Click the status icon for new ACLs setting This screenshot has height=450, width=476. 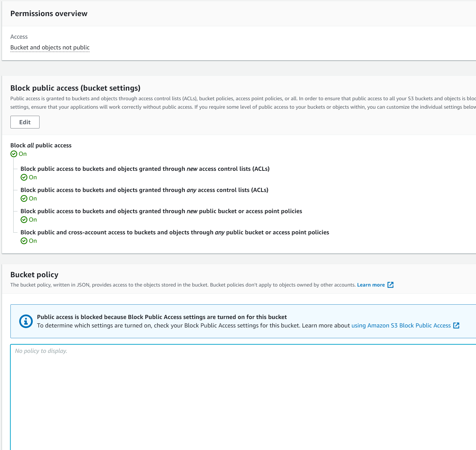[x=25, y=177]
